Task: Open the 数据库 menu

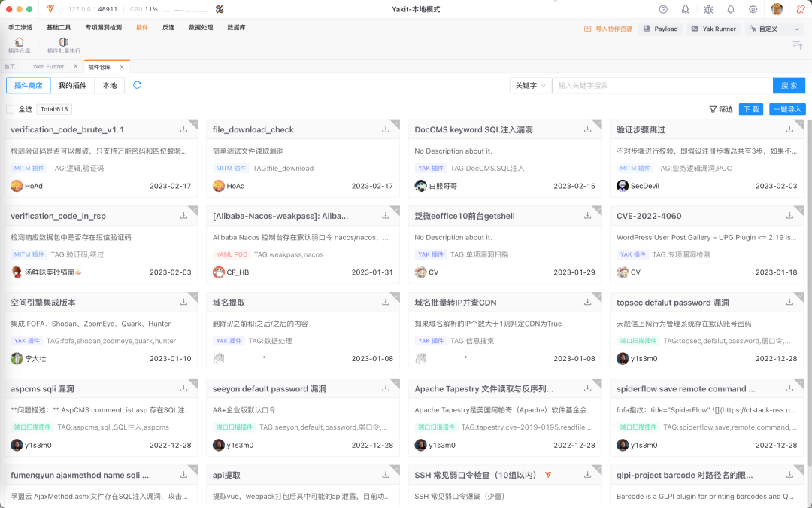Action: [237, 28]
